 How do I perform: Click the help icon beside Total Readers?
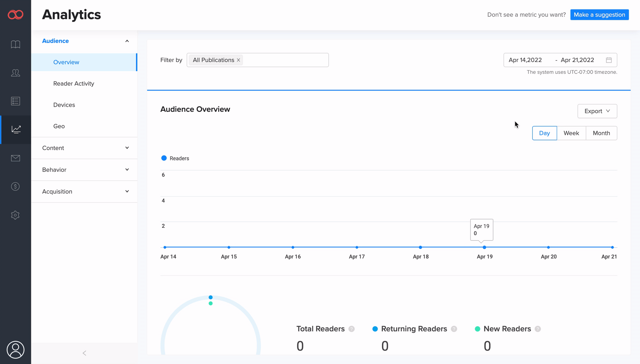tap(351, 329)
